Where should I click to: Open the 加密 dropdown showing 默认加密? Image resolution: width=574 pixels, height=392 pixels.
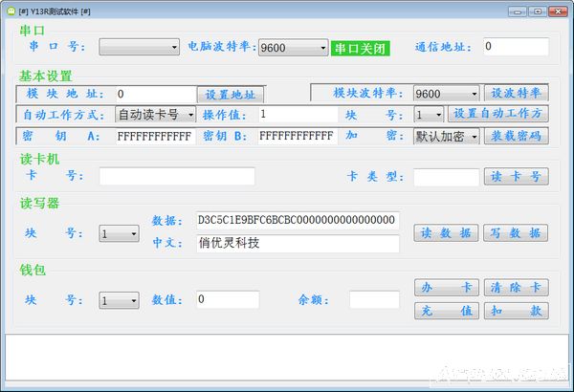(446, 136)
